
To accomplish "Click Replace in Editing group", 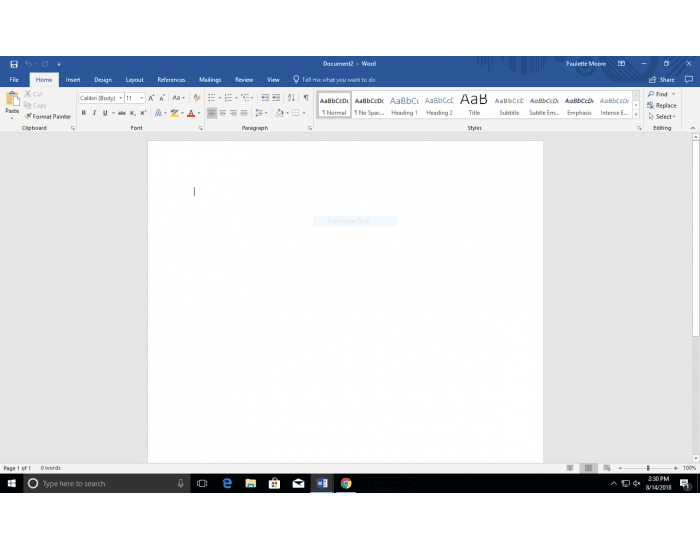I will click(x=662, y=105).
